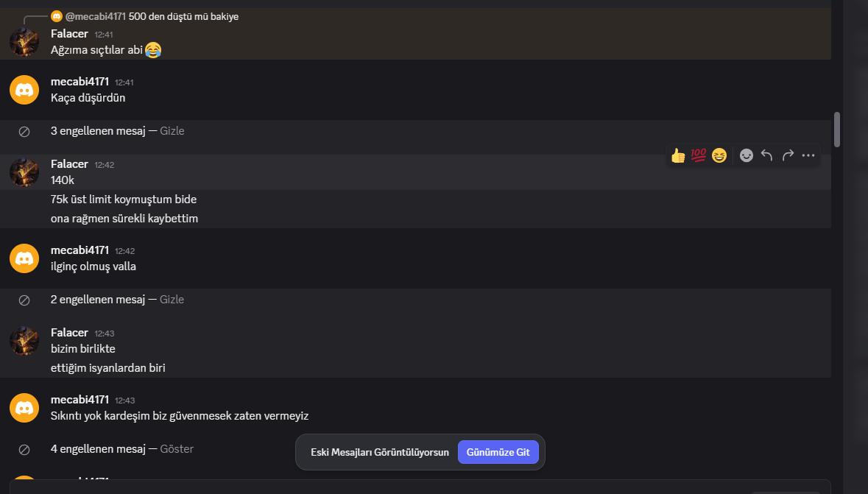Hide the 3 blocked messages via Gizle
This screenshot has height=494, width=868.
(x=172, y=131)
